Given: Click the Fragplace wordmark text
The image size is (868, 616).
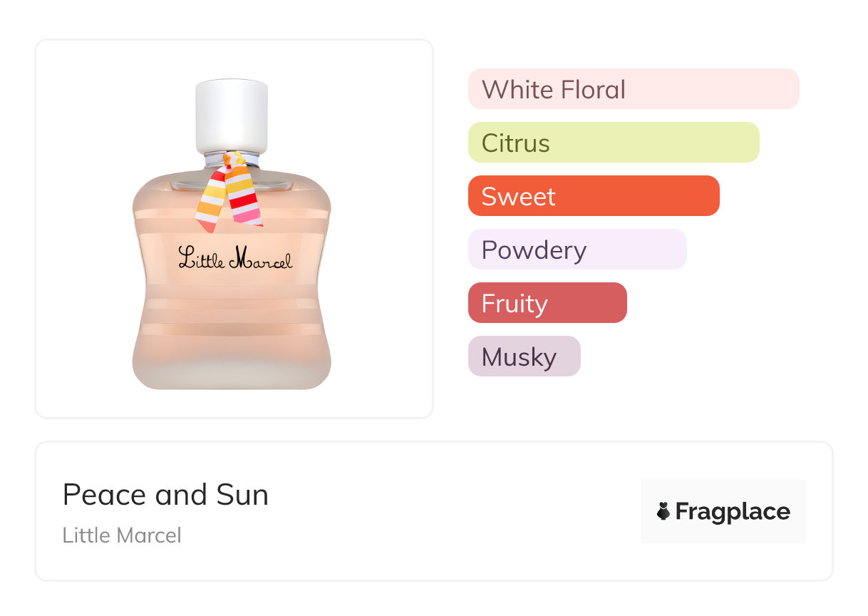Looking at the screenshot, I should click(x=733, y=511).
